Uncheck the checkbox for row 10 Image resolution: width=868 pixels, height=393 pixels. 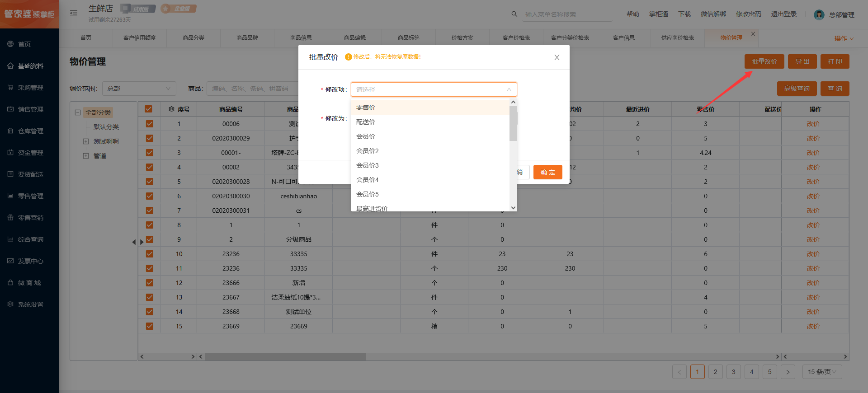[x=150, y=254]
